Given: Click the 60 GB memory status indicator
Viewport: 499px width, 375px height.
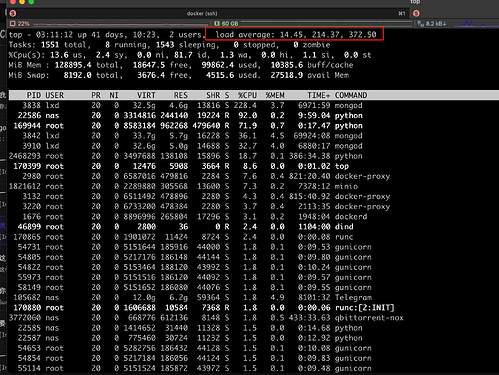Looking at the screenshot, I should (x=226, y=24).
